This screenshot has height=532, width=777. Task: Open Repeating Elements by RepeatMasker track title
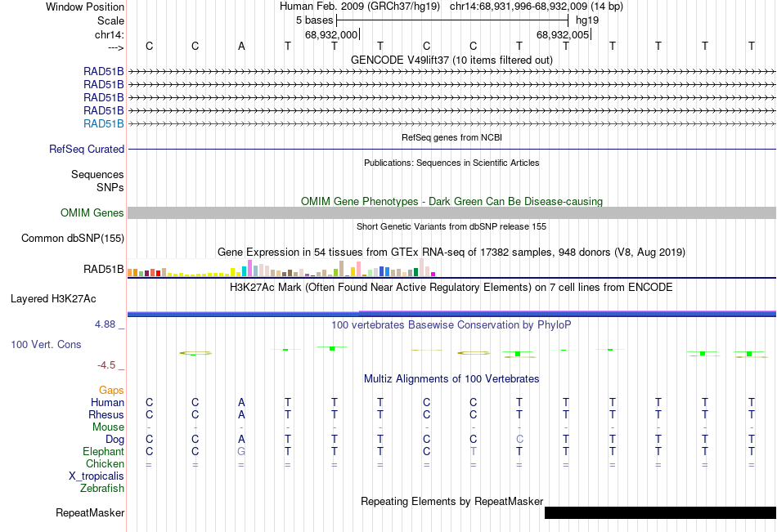(x=451, y=501)
